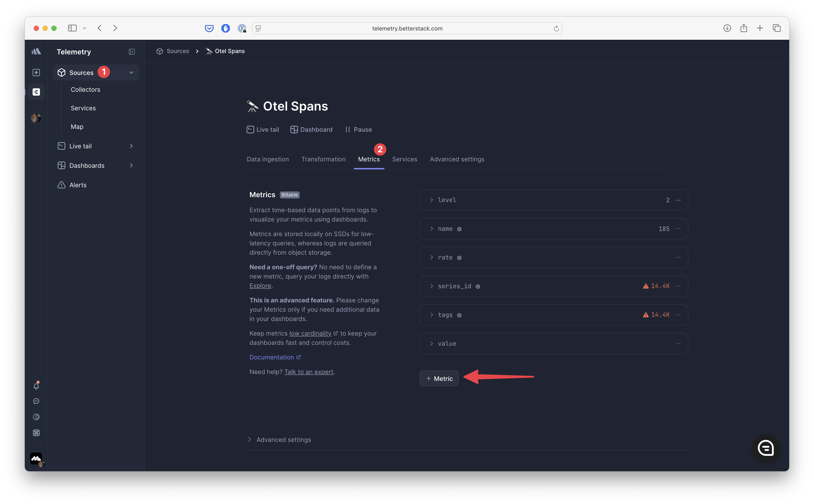
Task: Click the Pocket extension icon in Safari
Action: tap(209, 28)
